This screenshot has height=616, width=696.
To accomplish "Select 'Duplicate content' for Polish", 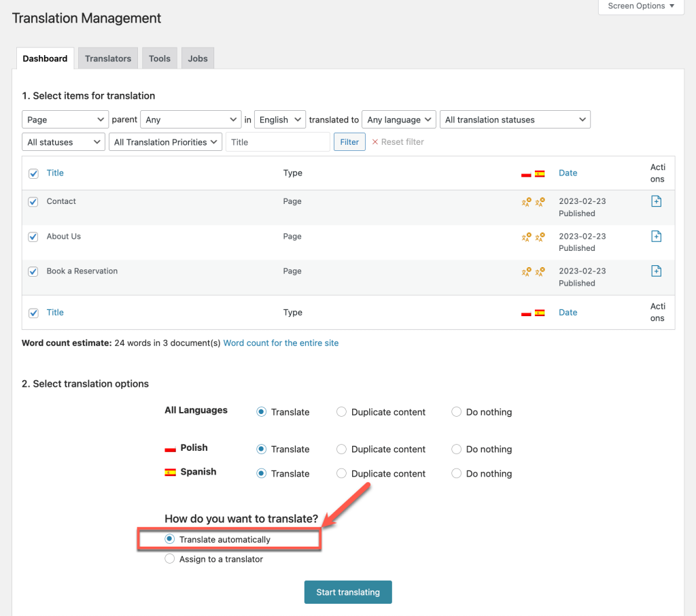I will click(341, 449).
